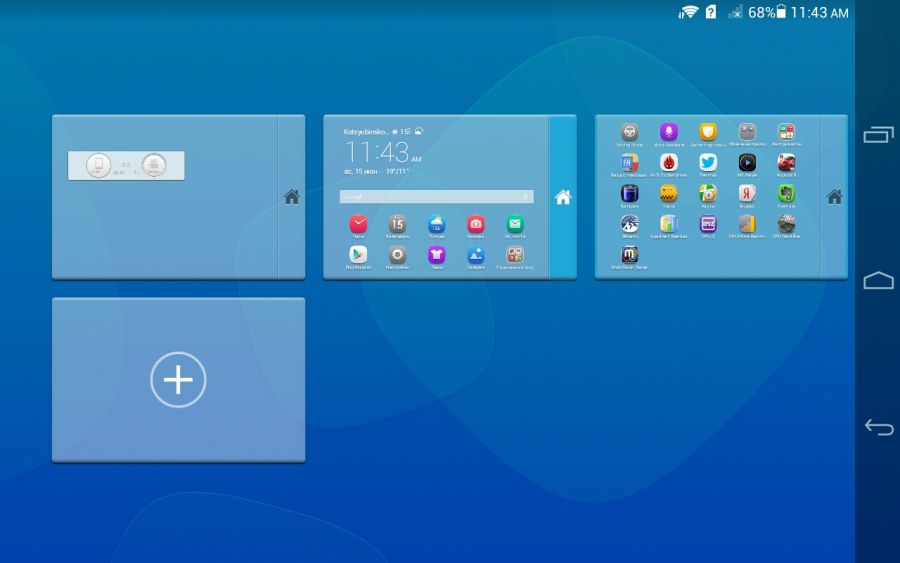The height and width of the screenshot is (563, 900).
Task: Tap home icon on the clock widget page
Action: [563, 197]
